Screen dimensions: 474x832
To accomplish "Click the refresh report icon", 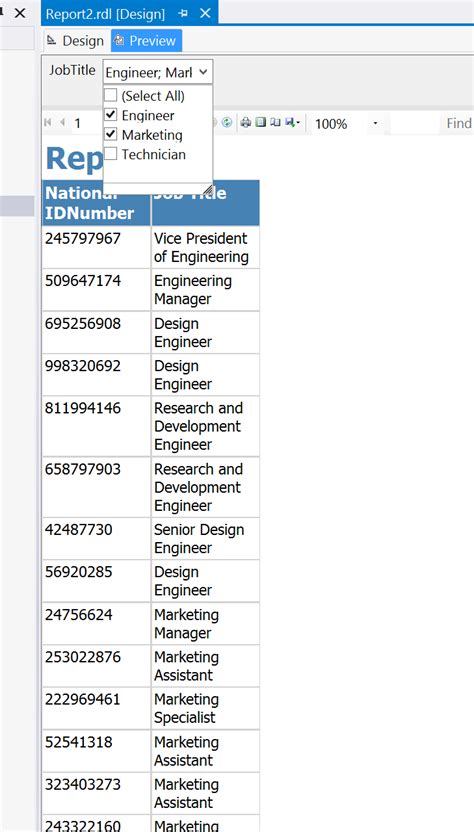I will [x=227, y=123].
